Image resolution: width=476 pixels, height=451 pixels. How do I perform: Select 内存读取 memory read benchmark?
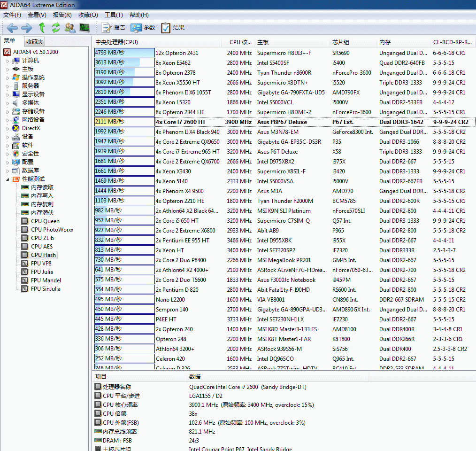[42, 187]
